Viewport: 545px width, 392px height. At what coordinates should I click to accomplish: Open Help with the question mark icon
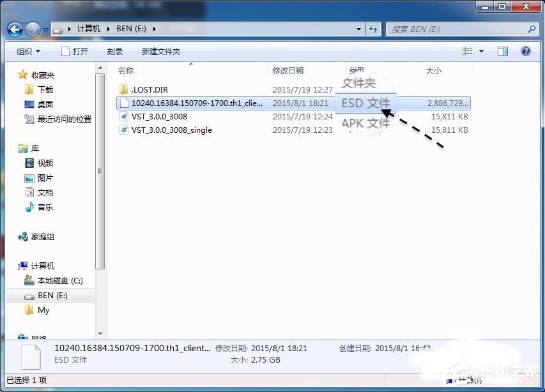[525, 51]
